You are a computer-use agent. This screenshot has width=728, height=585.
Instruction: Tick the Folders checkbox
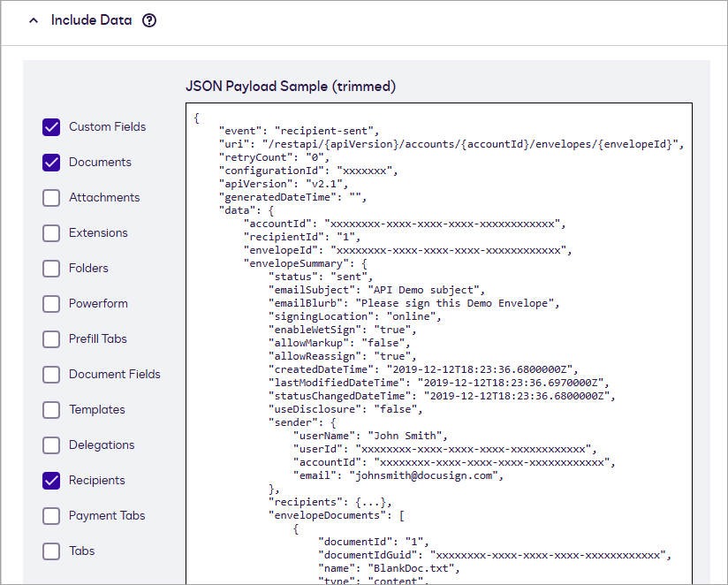(51, 268)
